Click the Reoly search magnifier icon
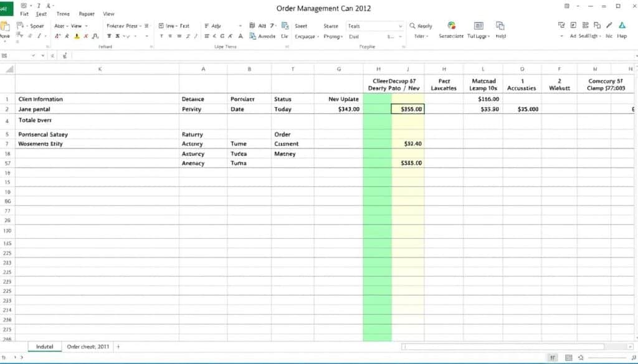The width and height of the screenshot is (638, 364). [x=412, y=26]
